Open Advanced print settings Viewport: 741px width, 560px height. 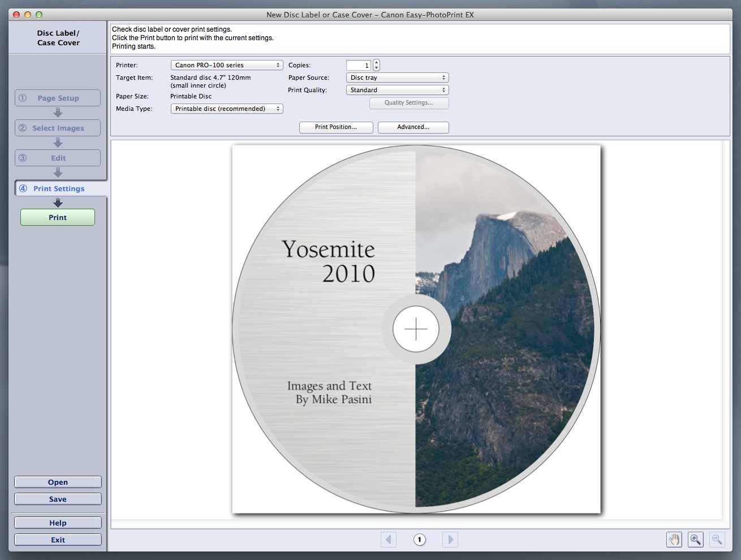(413, 127)
